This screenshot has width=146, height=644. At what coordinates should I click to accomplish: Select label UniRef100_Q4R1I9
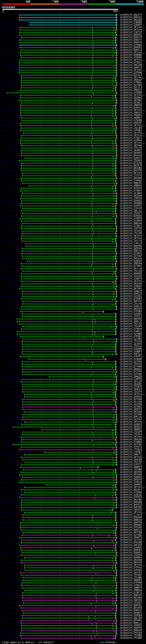tap(131, 67)
